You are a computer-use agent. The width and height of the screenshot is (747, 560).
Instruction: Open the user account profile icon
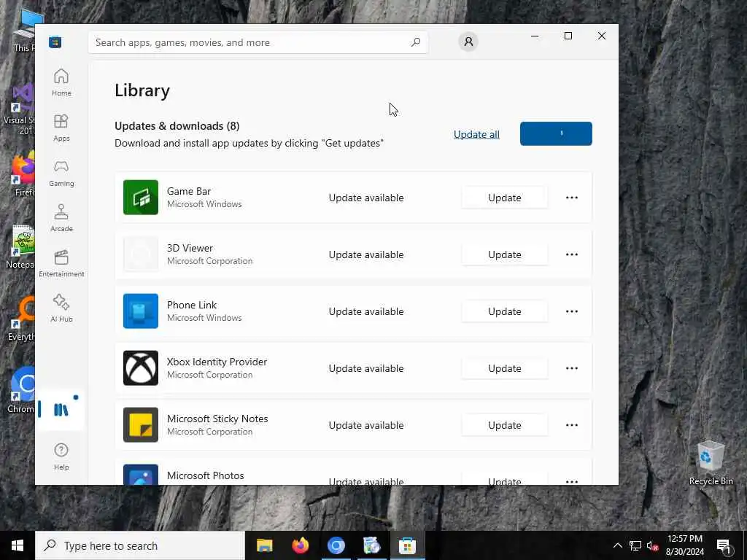(x=468, y=42)
